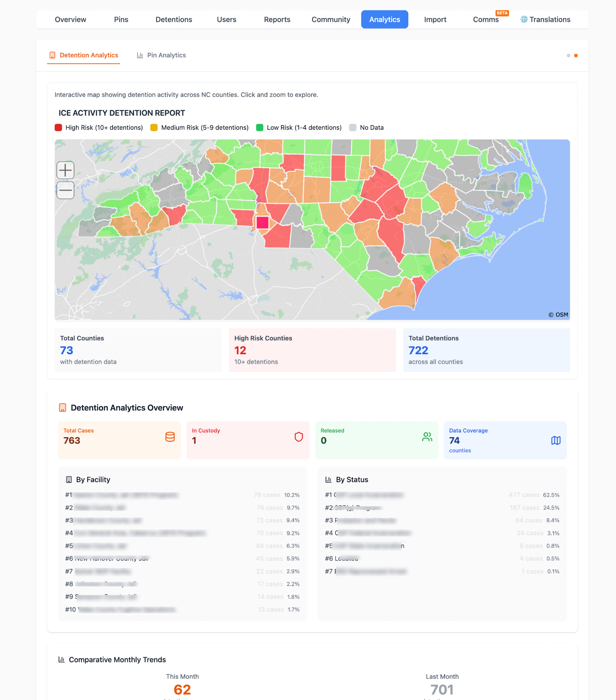Switch to the Users tab

coord(227,19)
